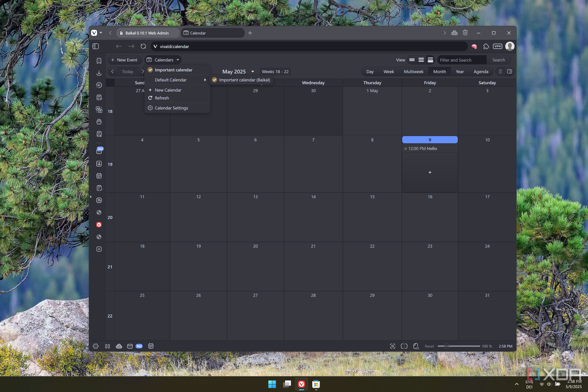588x392 pixels.
Task: Open the sync cloud icon in status bar
Action: [119, 346]
